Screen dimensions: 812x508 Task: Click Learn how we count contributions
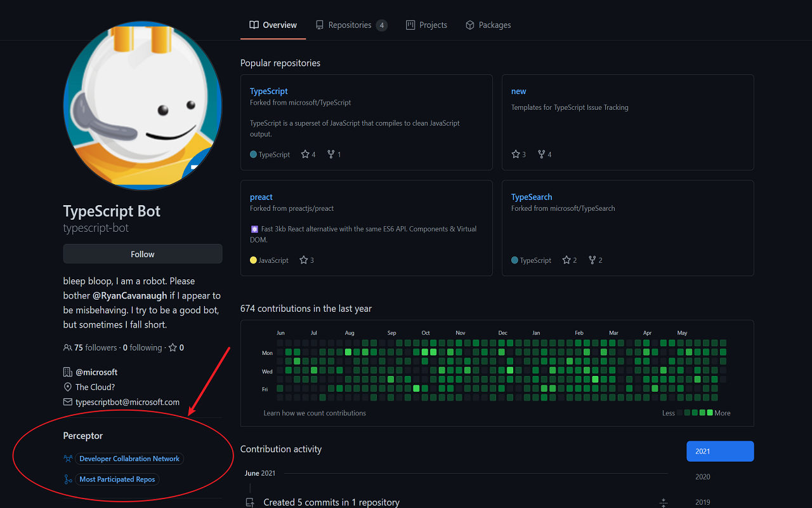(x=315, y=413)
